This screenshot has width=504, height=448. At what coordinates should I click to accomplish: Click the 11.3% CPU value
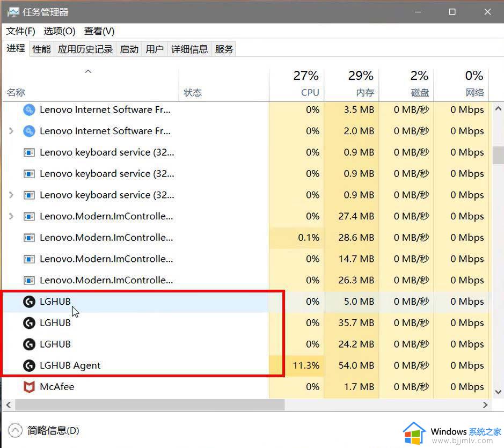click(x=306, y=365)
